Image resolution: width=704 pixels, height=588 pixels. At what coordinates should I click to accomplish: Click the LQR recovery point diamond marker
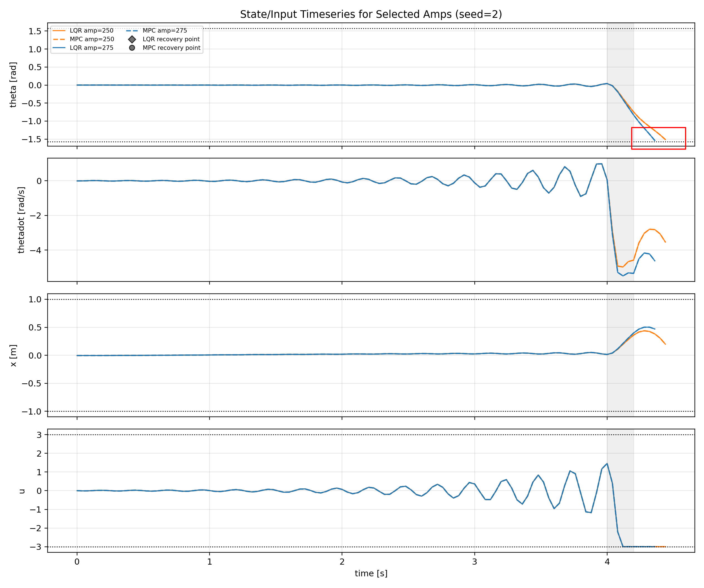click(x=132, y=39)
